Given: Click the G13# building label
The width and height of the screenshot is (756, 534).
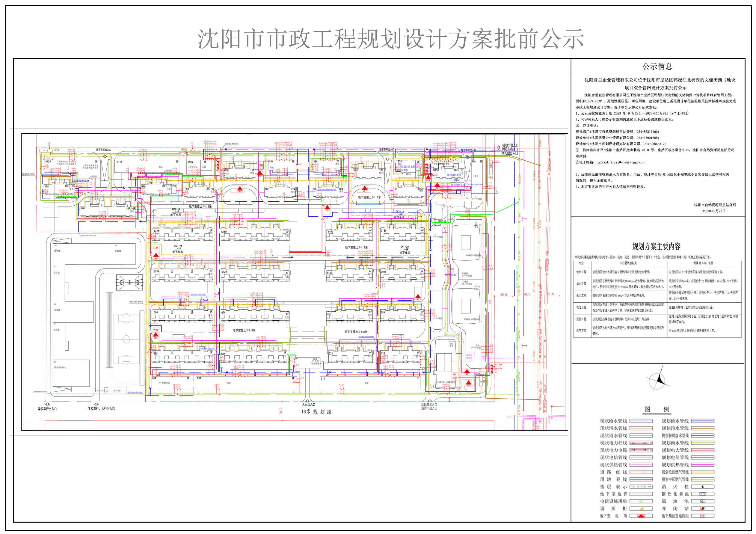Looking at the screenshot, I should pos(156,271).
